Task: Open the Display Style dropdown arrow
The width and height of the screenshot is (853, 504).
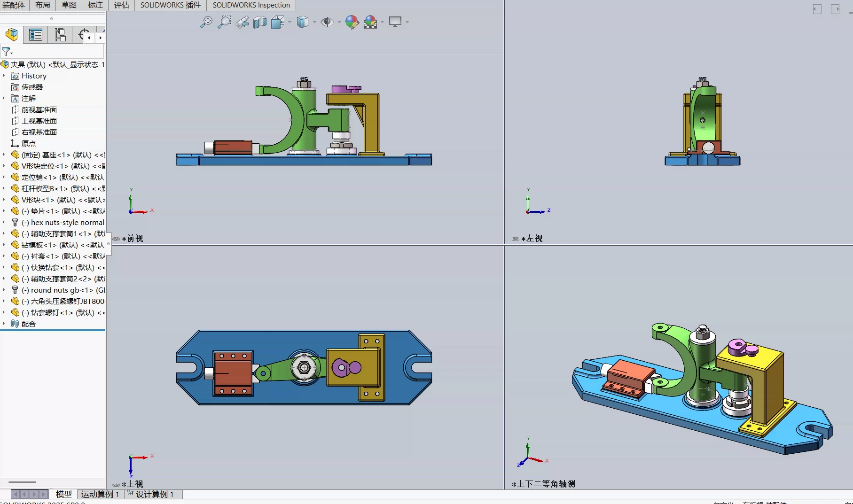Action: point(314,22)
